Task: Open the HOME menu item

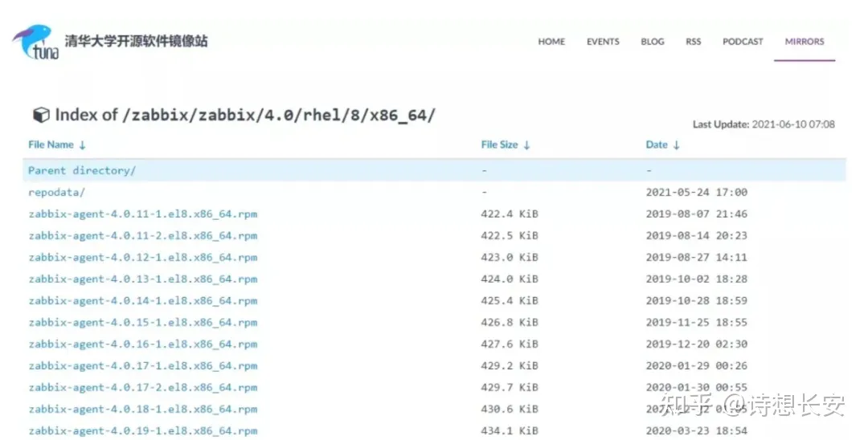Action: [551, 42]
